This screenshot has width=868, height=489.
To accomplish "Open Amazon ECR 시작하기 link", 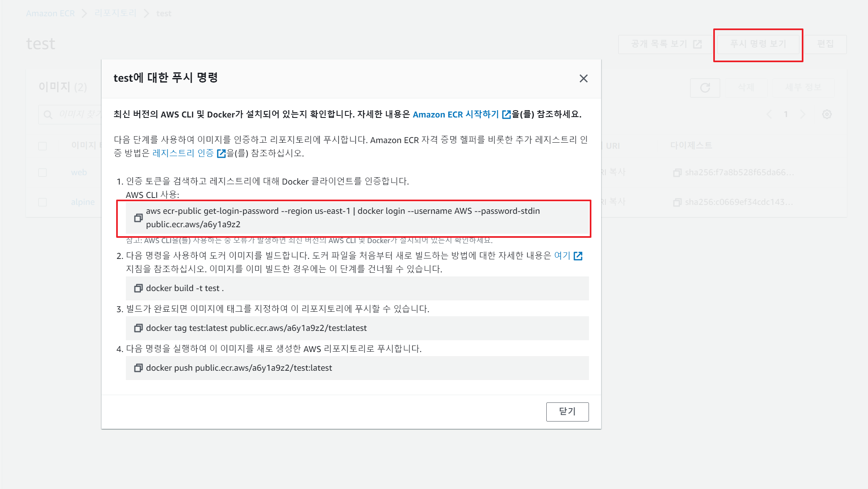I will pos(456,115).
